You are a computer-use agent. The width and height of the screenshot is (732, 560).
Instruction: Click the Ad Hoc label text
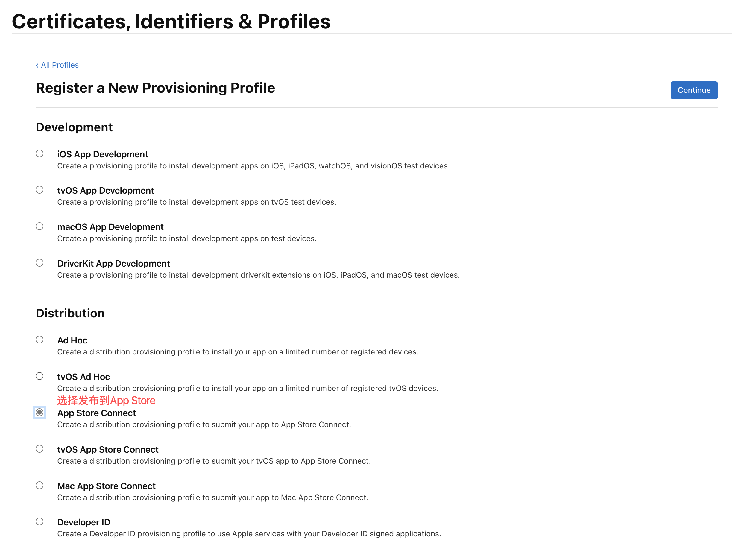(x=72, y=340)
